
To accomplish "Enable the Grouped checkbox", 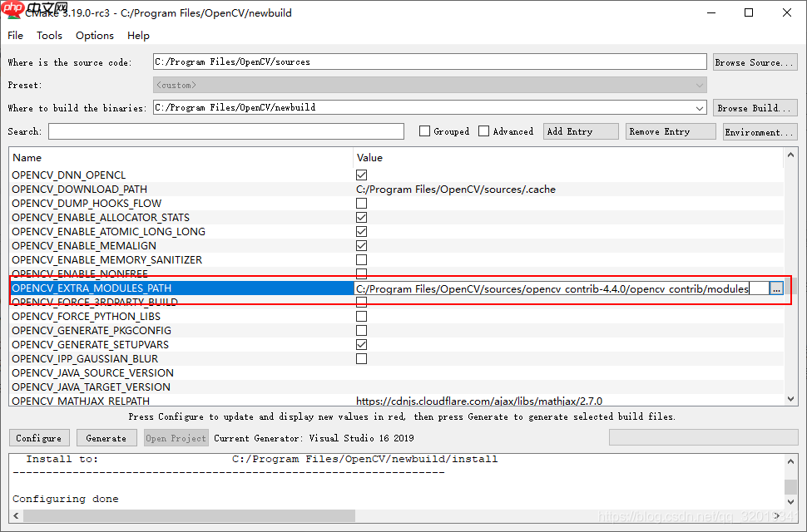I will pos(424,131).
